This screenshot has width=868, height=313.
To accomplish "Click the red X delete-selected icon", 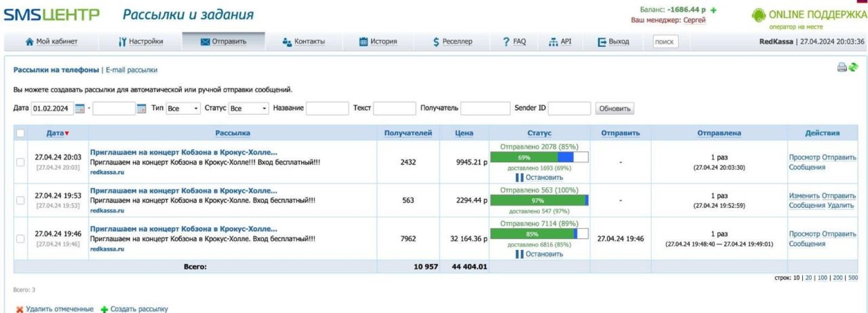I will tap(19, 309).
